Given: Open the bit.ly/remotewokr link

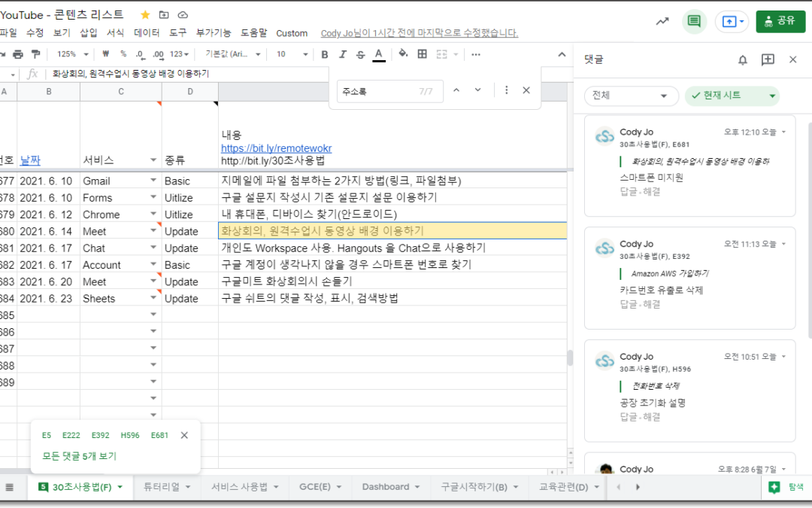Looking at the screenshot, I should pyautogui.click(x=276, y=148).
